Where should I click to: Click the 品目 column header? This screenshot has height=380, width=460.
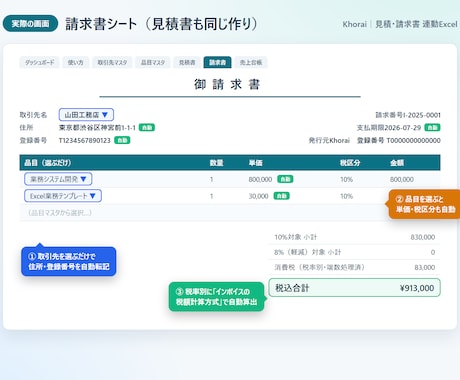click(48, 163)
